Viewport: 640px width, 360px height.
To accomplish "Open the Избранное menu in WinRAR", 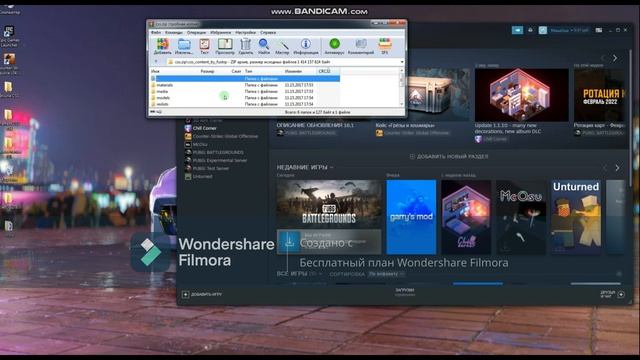I will point(221,32).
